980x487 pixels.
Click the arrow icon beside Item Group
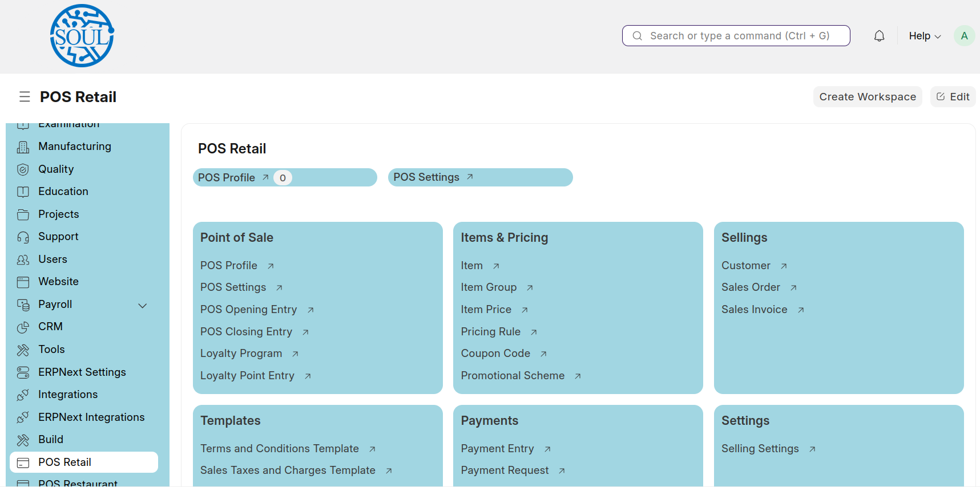(x=530, y=288)
